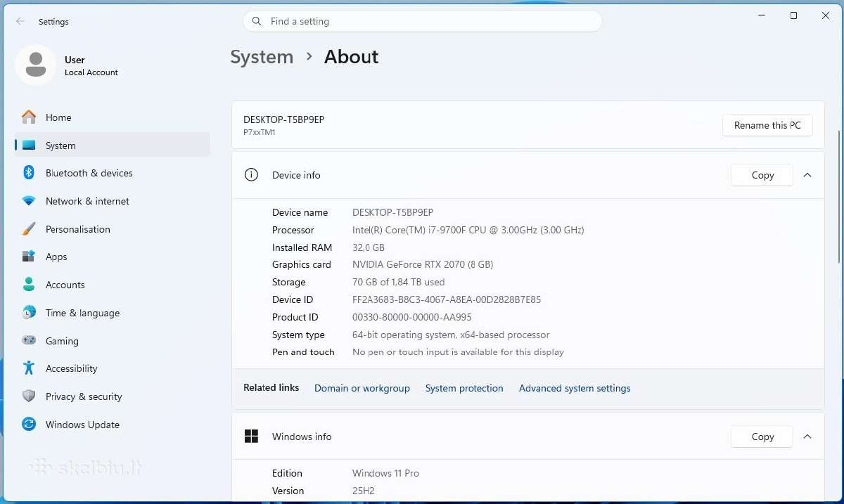The width and height of the screenshot is (844, 504).
Task: Click the Device ID value FF2A3683
Action: point(447,299)
